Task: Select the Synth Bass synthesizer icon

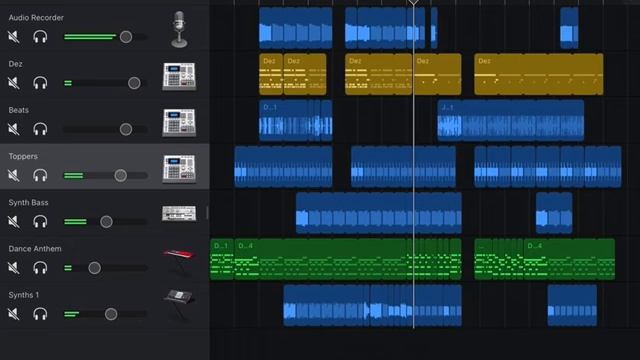Action: click(179, 213)
